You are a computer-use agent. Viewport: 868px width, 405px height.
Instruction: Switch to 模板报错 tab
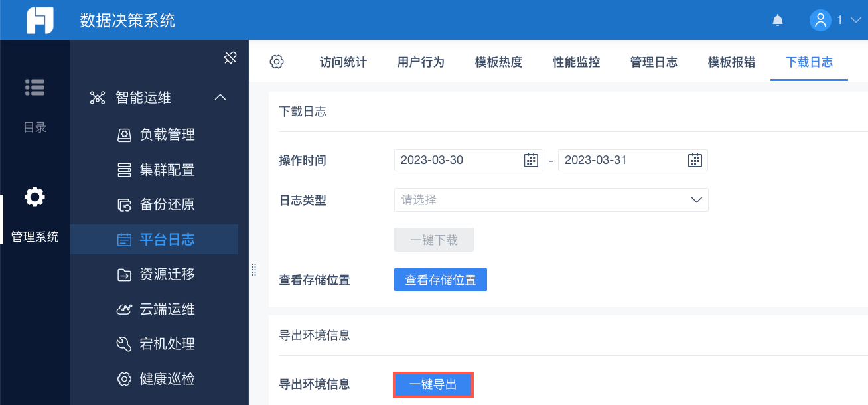point(731,62)
